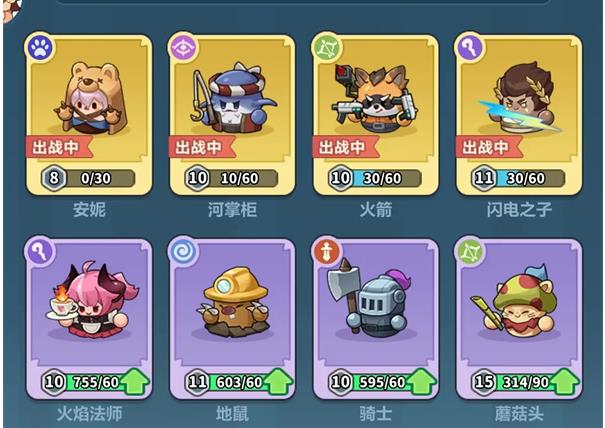The height and width of the screenshot is (428, 605).
Task: Tap the 出战中 banner on 火箭 card
Action: [345, 147]
